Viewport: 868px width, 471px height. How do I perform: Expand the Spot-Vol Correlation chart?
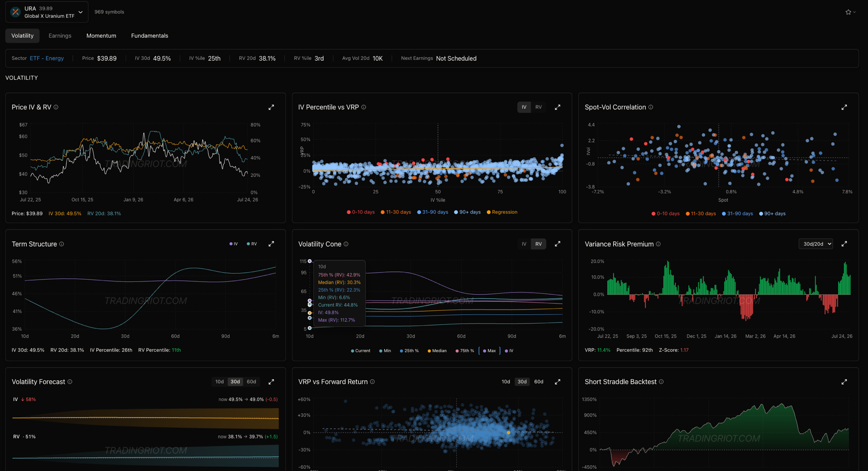point(844,107)
